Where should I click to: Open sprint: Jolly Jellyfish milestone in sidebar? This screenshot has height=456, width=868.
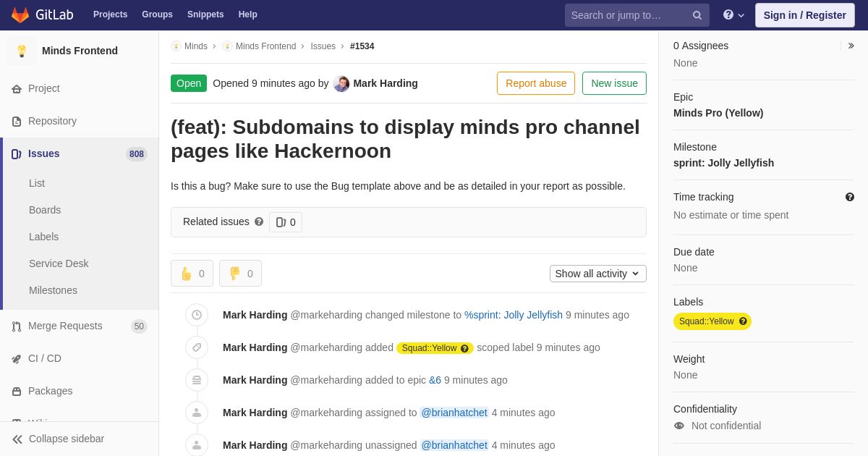[723, 163]
